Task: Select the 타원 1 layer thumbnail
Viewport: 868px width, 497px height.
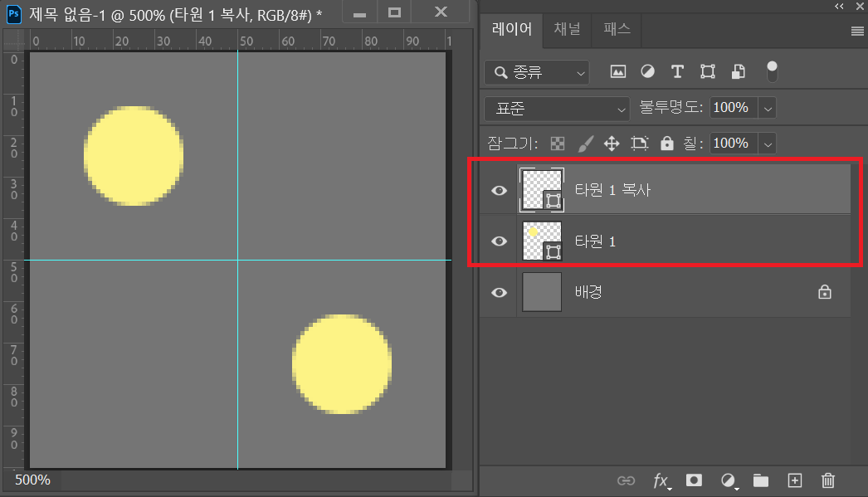Action: 542,241
